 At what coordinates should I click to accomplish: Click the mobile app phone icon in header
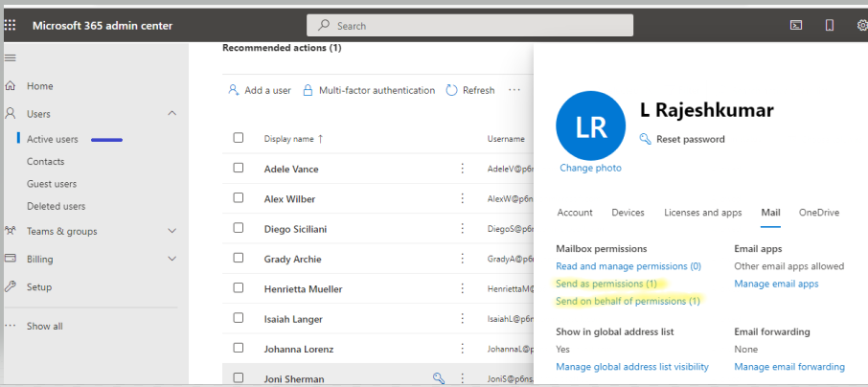click(x=830, y=26)
